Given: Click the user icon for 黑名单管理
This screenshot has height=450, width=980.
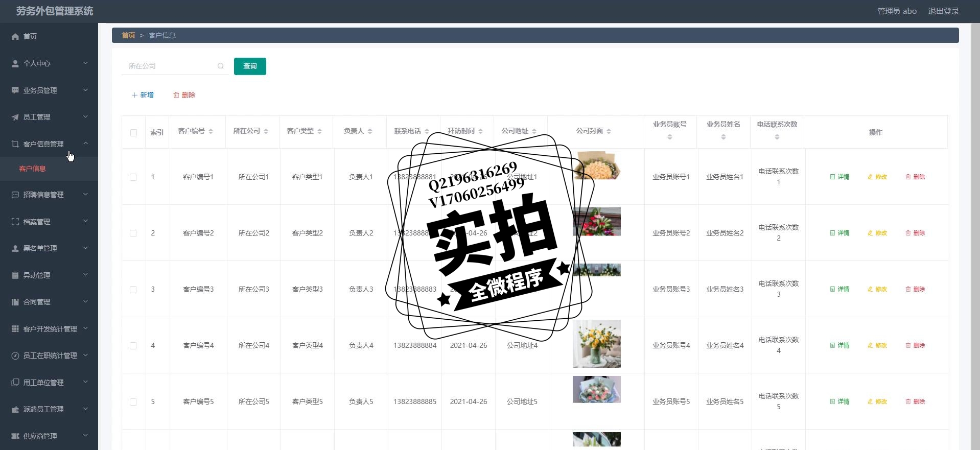Looking at the screenshot, I should (15, 248).
